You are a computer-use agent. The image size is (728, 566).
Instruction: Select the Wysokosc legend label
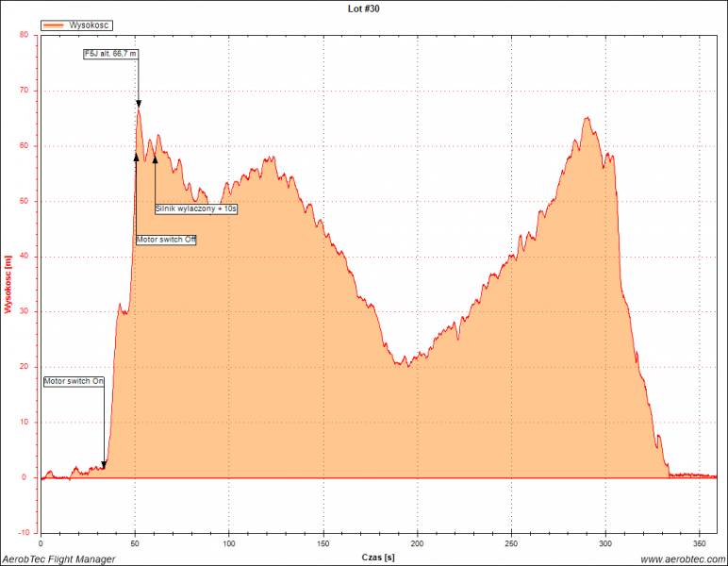(x=91, y=25)
